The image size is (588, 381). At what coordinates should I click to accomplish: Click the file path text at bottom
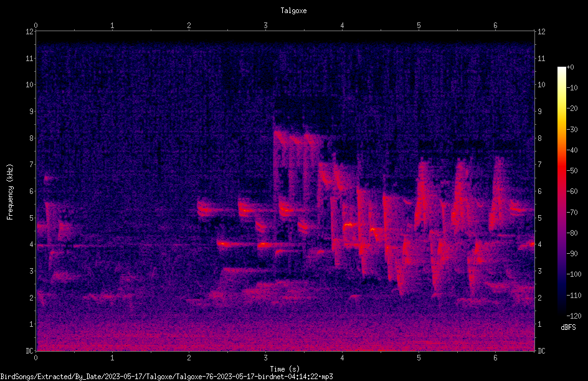tap(166, 377)
